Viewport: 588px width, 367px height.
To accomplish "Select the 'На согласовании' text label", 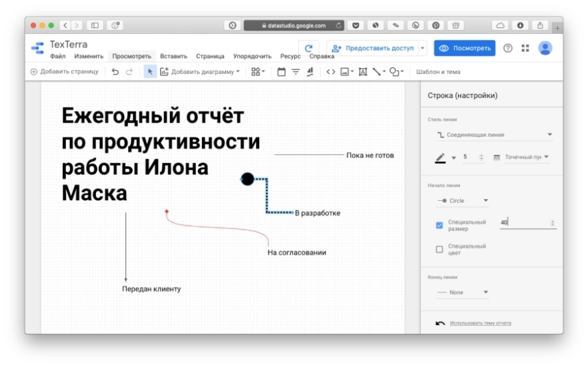I will click(297, 252).
